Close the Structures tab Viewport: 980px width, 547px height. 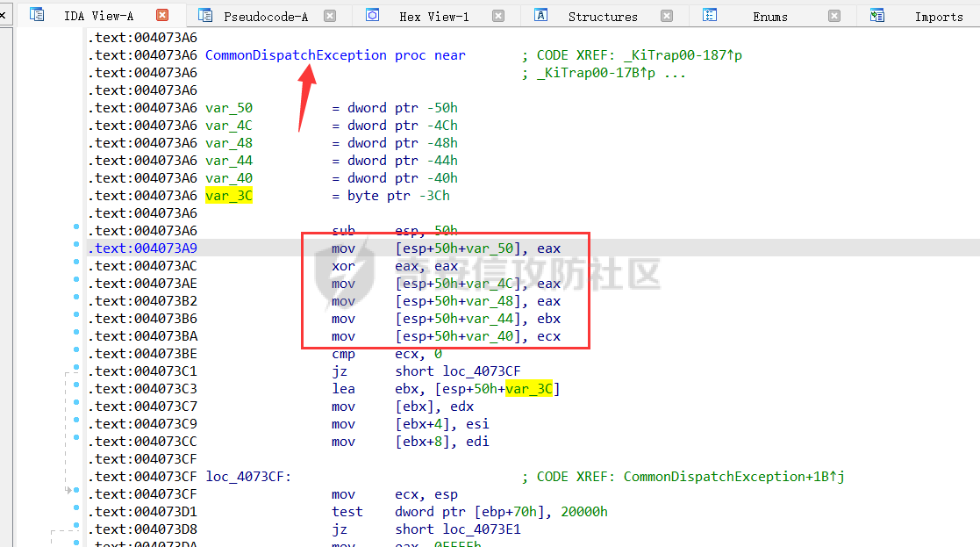(667, 16)
